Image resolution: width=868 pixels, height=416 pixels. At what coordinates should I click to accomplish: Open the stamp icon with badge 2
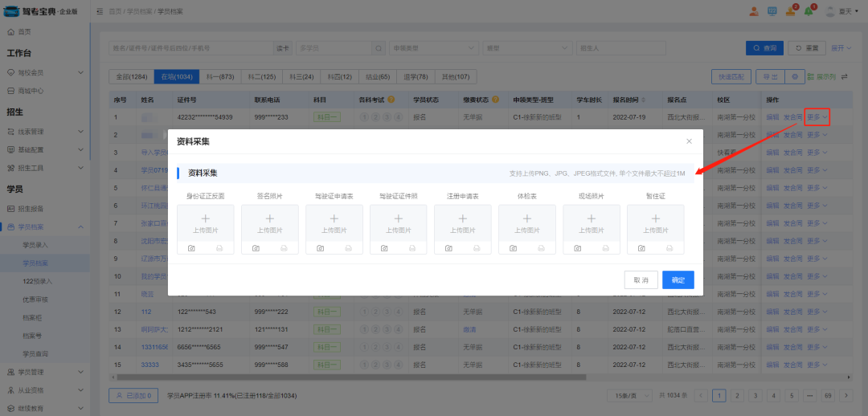791,11
